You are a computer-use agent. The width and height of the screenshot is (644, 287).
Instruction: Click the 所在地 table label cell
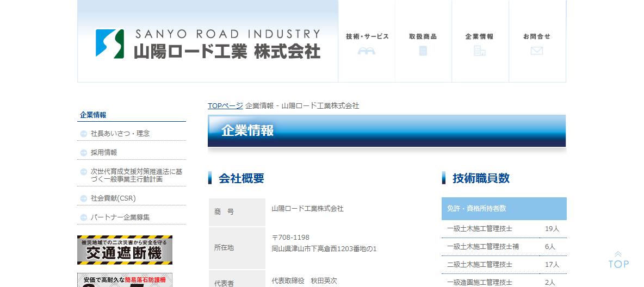[x=237, y=247]
